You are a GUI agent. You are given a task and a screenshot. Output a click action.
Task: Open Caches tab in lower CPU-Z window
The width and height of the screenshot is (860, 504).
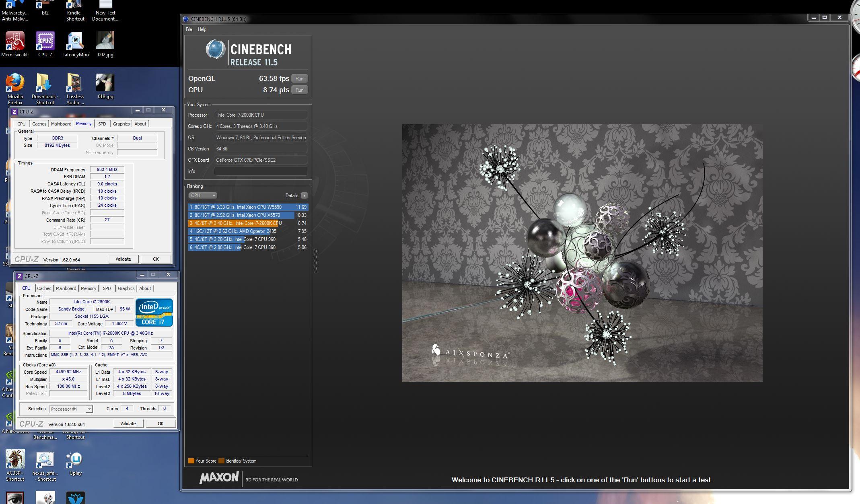(x=44, y=288)
